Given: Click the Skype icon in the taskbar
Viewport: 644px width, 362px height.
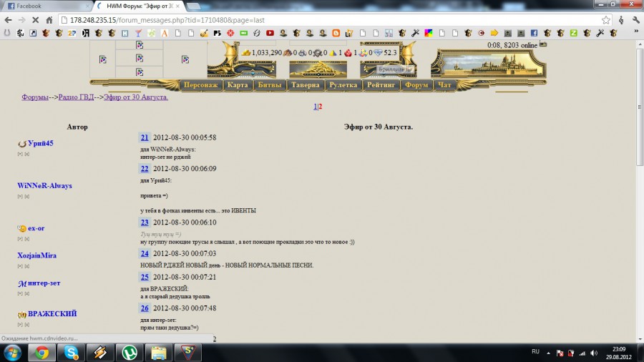Looking at the screenshot, I should tap(71, 352).
